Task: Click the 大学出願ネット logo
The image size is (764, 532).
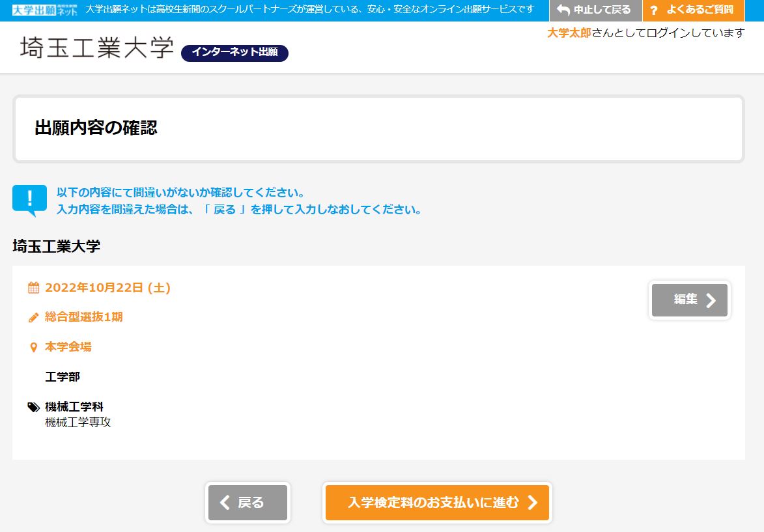Action: coord(45,10)
